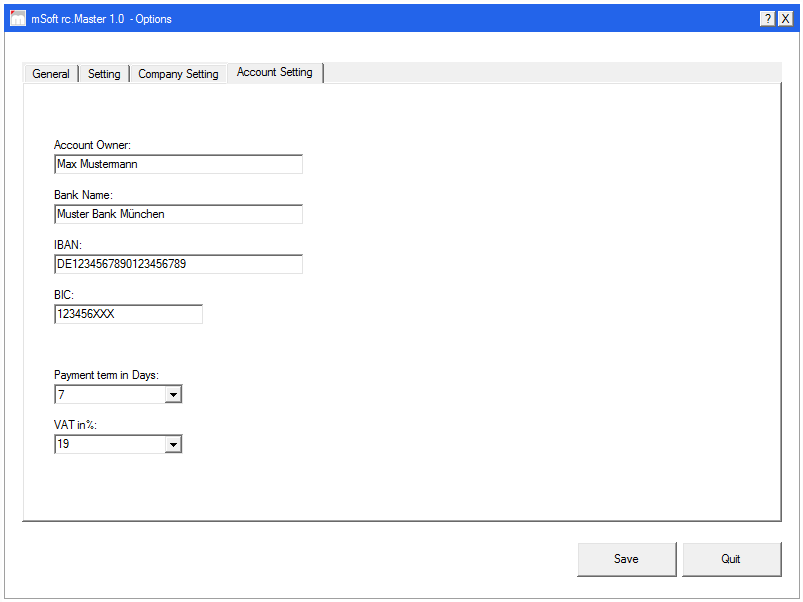803x602 pixels.
Task: Click the Account Owner input field
Action: click(178, 164)
